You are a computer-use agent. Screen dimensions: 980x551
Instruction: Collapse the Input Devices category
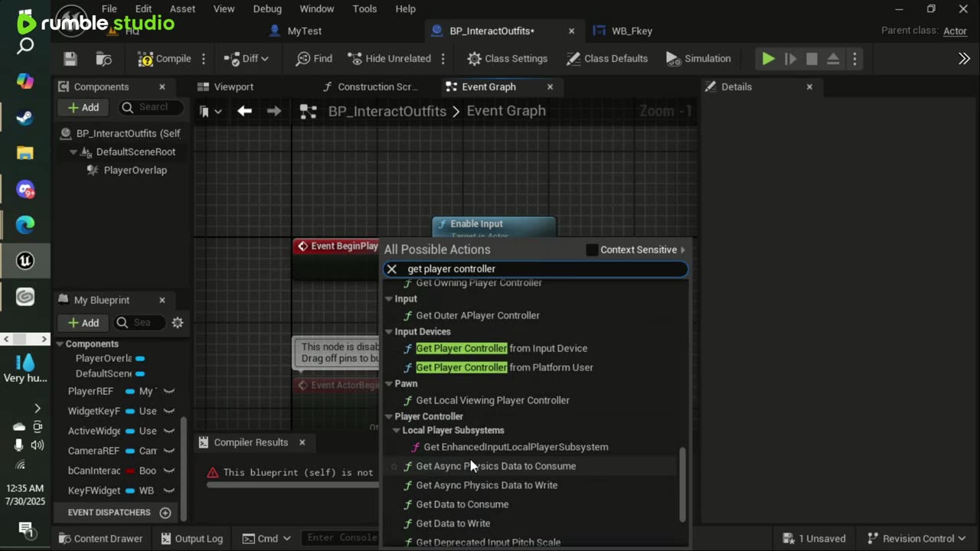(389, 332)
